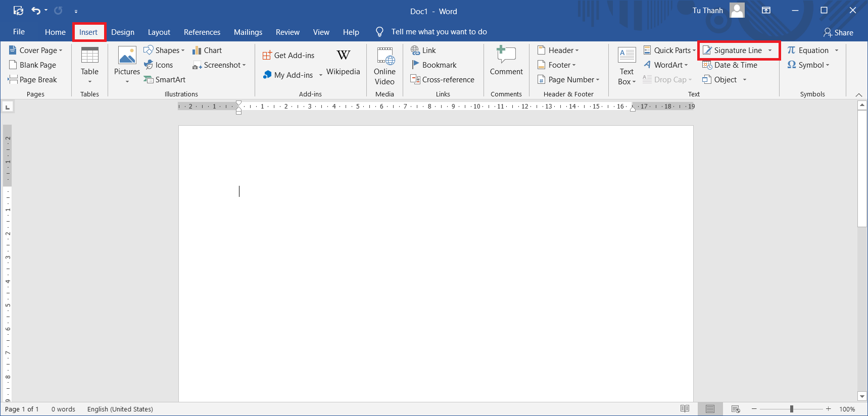Click the Tell me what you want search box
Viewport: 868px width, 416px height.
[x=439, y=32]
